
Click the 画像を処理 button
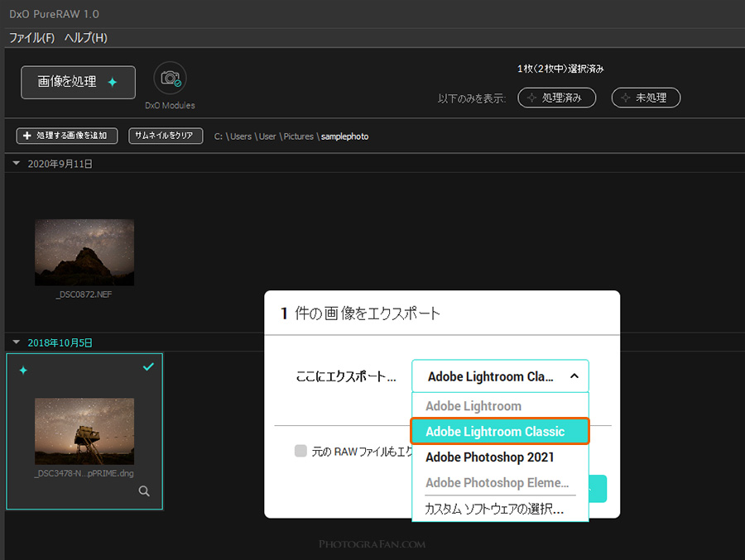[78, 82]
